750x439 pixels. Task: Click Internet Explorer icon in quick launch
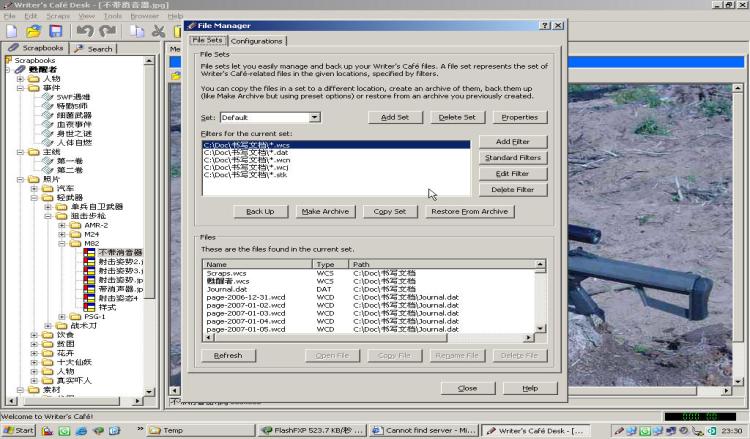pyautogui.click(x=81, y=430)
